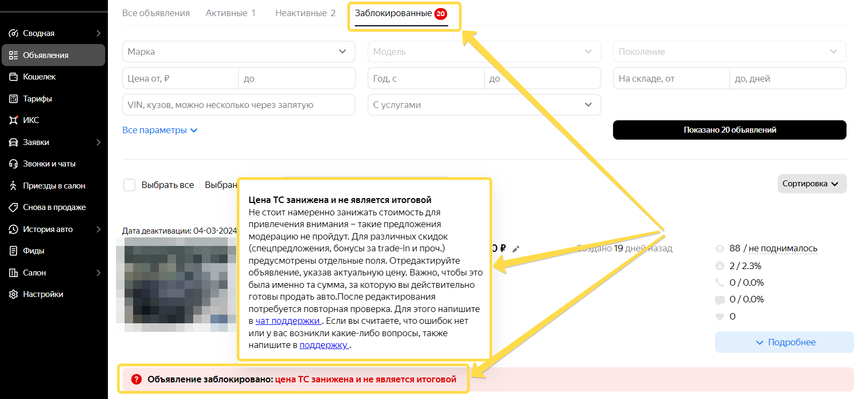The image size is (868, 399).
Task: Tick the Выбрать все checkbox
Action: point(129,185)
